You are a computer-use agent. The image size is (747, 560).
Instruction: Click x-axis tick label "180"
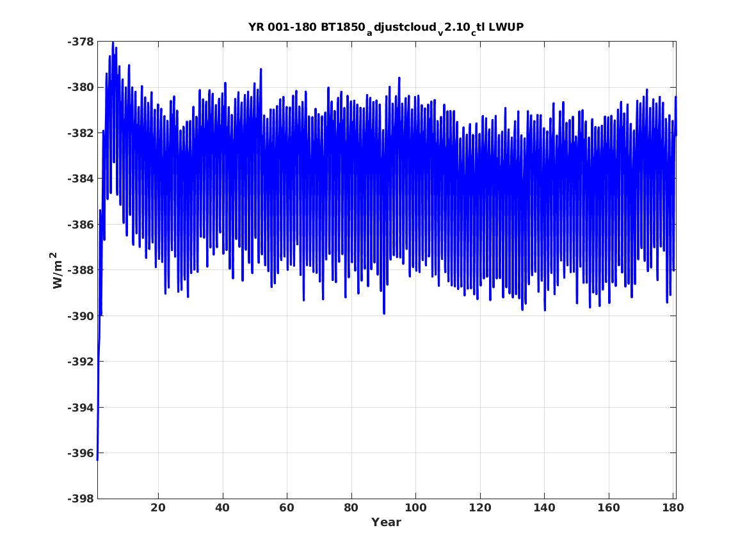click(x=673, y=508)
